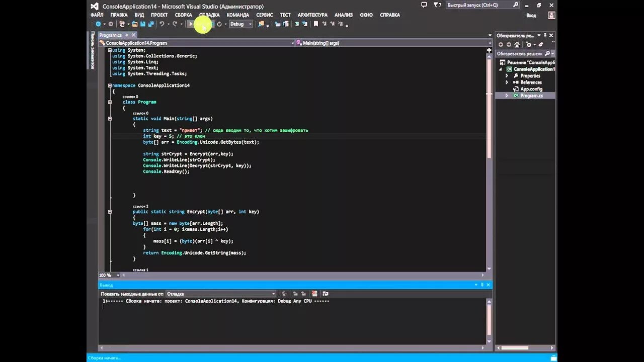
Task: Collapse the namespace ConsoleApplication14 block
Action: (x=110, y=85)
